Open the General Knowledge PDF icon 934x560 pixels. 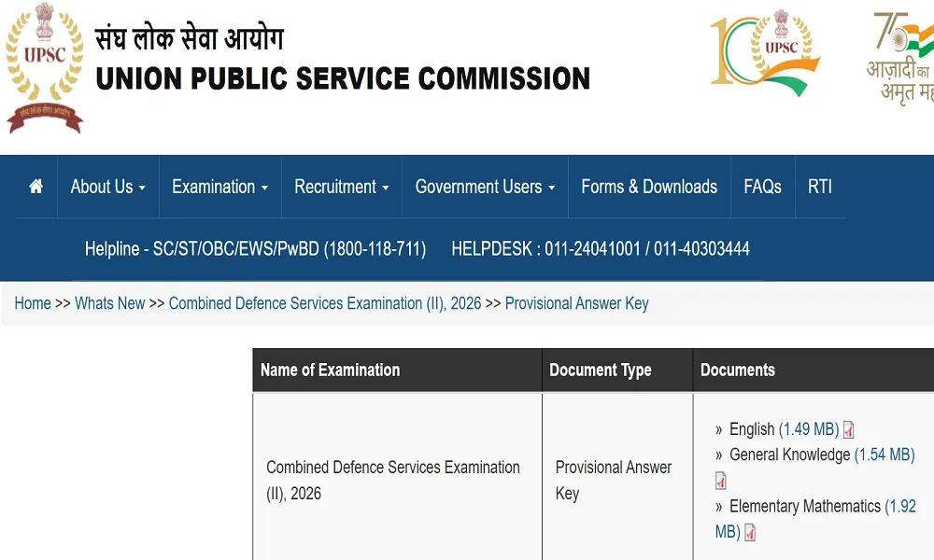point(721,481)
